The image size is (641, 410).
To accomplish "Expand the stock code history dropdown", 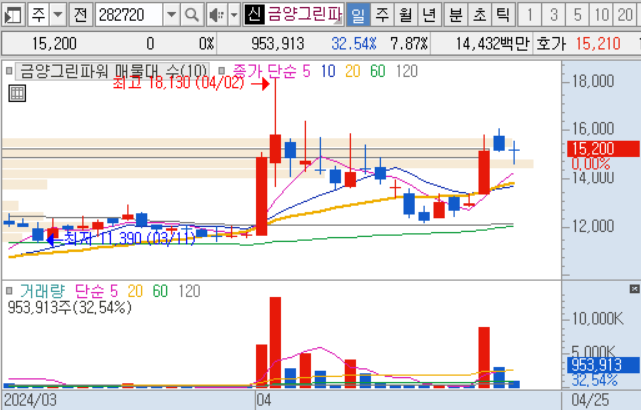I will tap(172, 15).
